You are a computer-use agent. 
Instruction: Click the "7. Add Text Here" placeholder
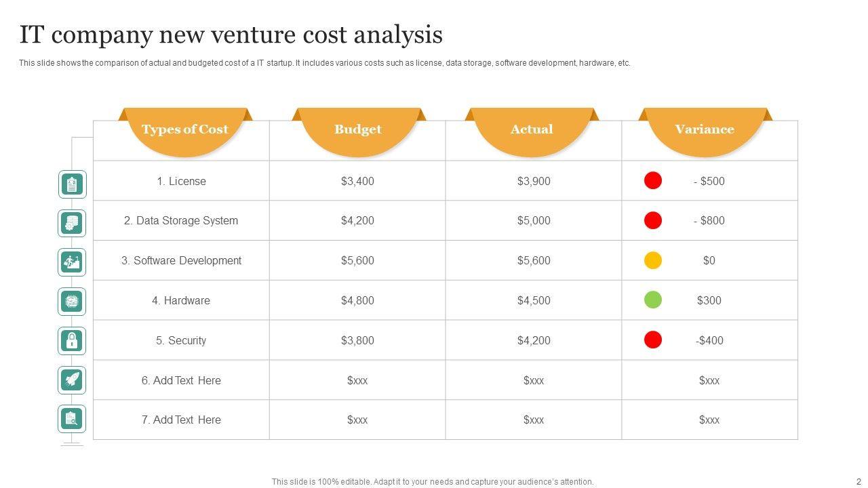click(x=181, y=420)
